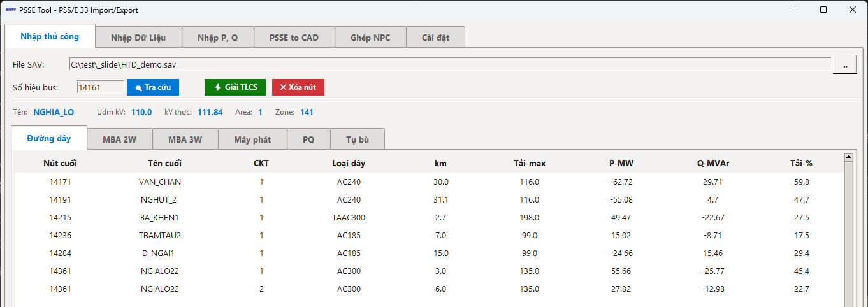868x307 pixels.
Task: Select the VAN_CHAN row name cell
Action: 160,182
